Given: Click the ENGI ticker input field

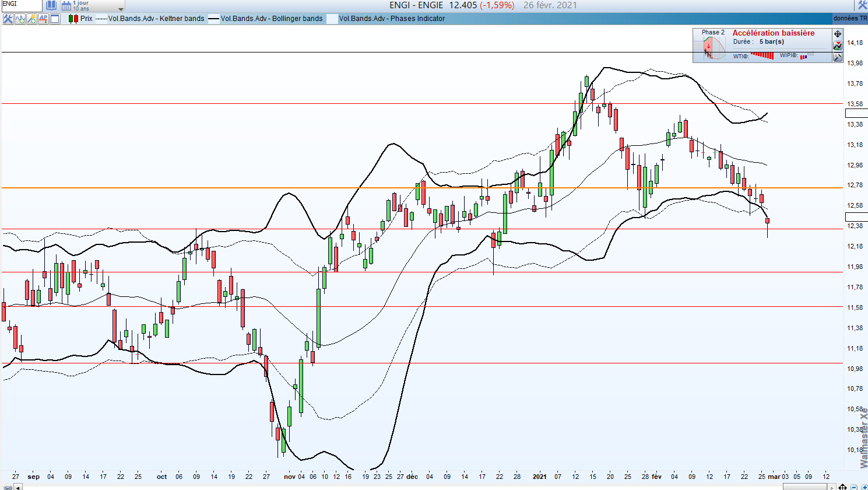Looking at the screenshot, I should pos(21,5).
